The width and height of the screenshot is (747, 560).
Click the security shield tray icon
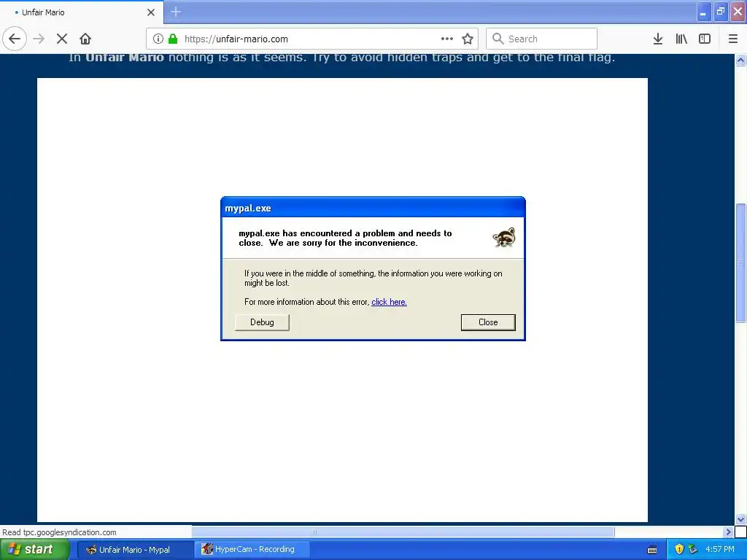[x=679, y=550]
